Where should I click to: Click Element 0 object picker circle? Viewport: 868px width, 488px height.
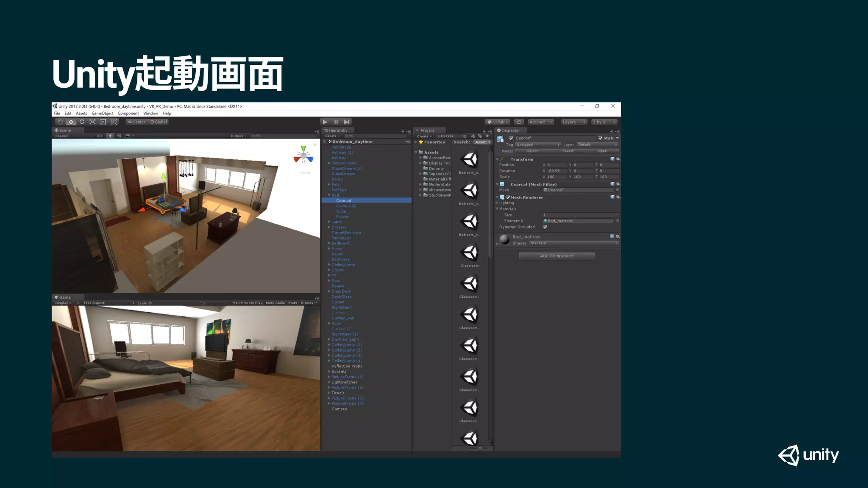(618, 221)
